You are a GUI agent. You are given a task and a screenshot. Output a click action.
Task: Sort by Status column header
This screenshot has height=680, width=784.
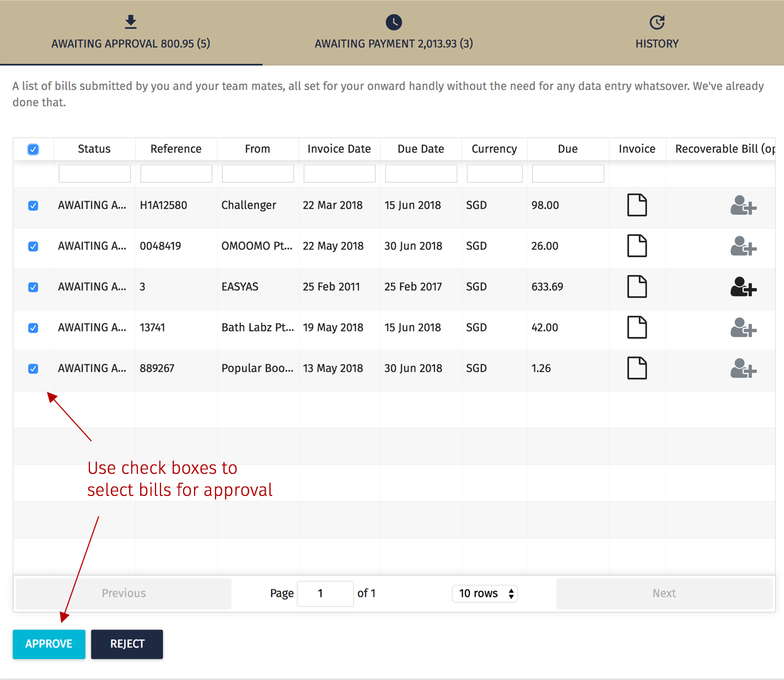point(94,149)
